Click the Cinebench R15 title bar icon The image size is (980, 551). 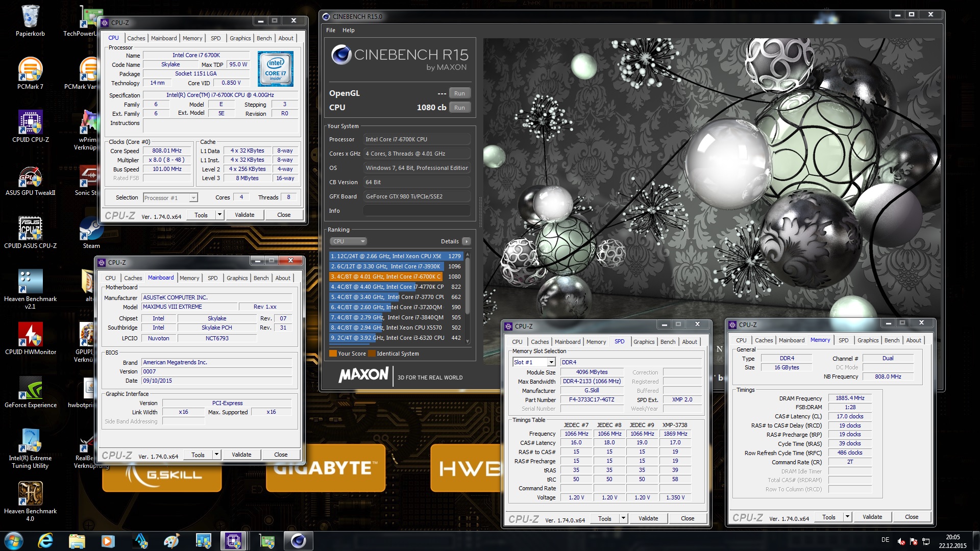(x=326, y=16)
